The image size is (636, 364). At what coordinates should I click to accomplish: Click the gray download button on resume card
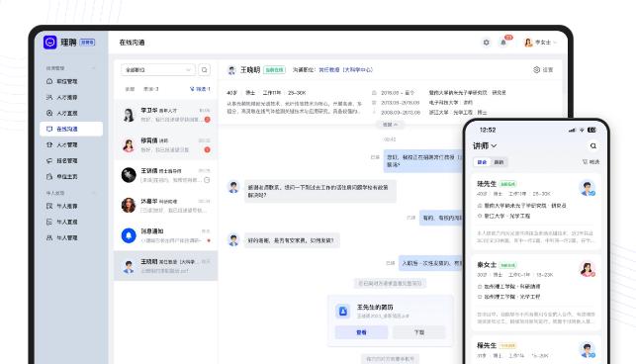click(419, 332)
